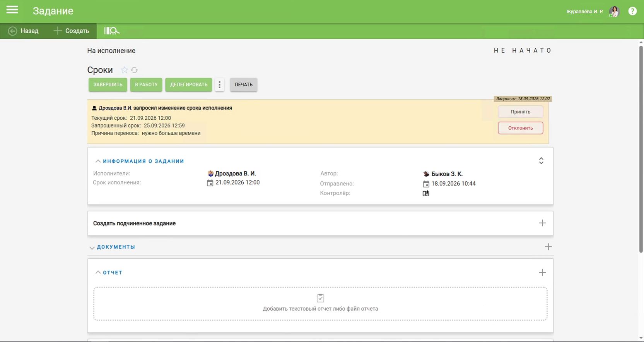Click the Завершить button

tap(108, 84)
